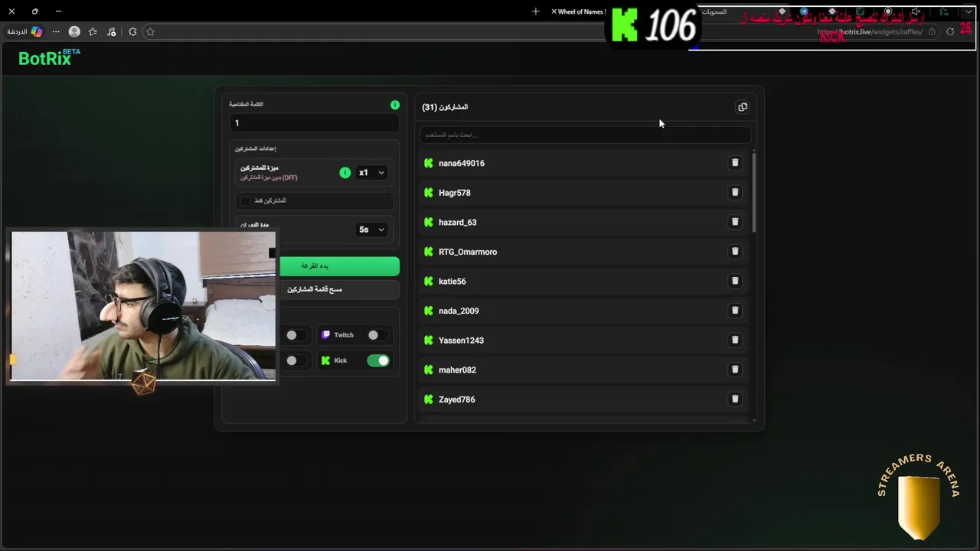Click the username katie56

point(452,281)
